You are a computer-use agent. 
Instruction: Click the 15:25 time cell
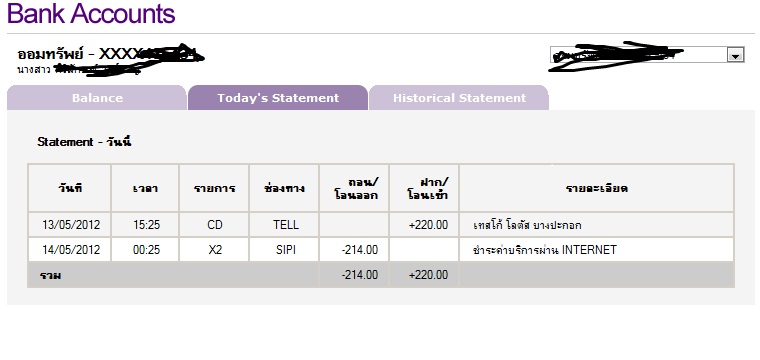point(146,225)
